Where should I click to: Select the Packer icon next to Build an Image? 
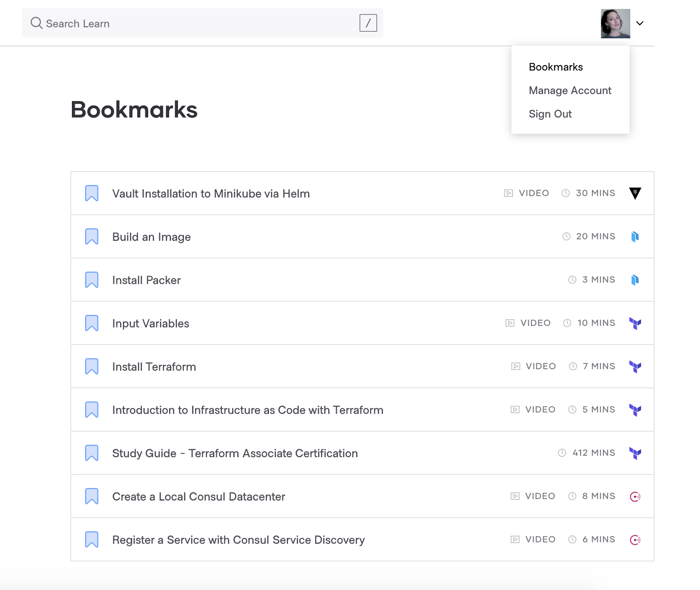[x=635, y=237]
